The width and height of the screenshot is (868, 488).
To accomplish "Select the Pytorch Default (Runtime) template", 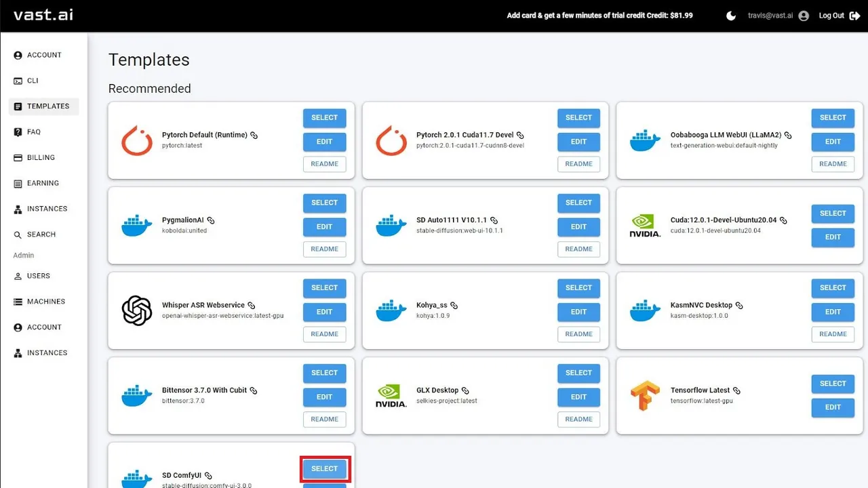I will pyautogui.click(x=325, y=118).
